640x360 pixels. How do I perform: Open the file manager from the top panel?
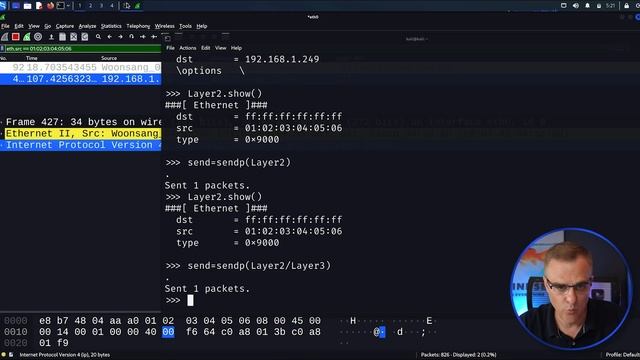pyautogui.click(x=28, y=6)
